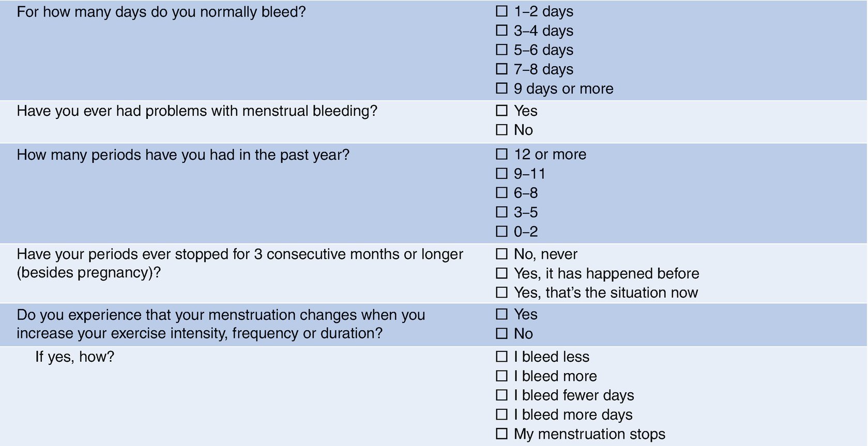Tick the 'I bleed less' checkbox
Image resolution: width=868 pixels, height=446 pixels.
tap(501, 356)
